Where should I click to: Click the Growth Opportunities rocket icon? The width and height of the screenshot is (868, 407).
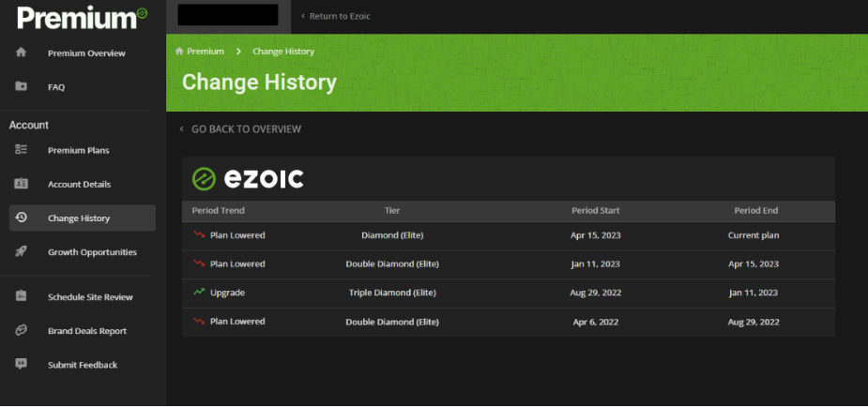[x=21, y=251]
